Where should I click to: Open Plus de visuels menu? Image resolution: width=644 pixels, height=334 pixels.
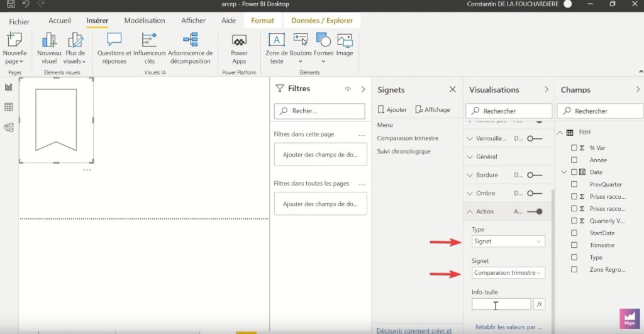75,48
